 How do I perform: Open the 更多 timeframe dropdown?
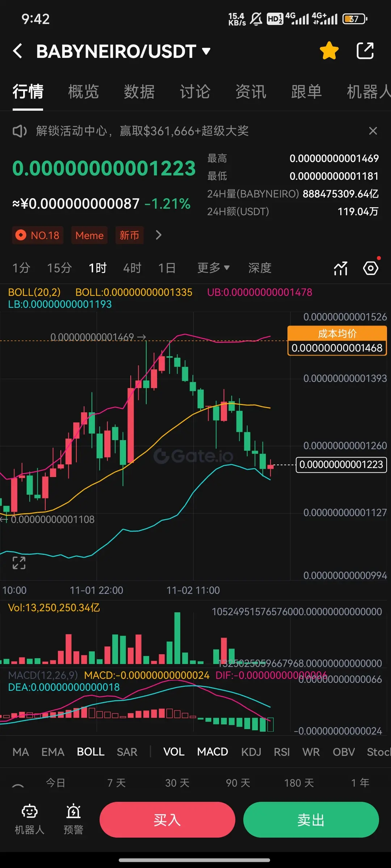pos(213,268)
